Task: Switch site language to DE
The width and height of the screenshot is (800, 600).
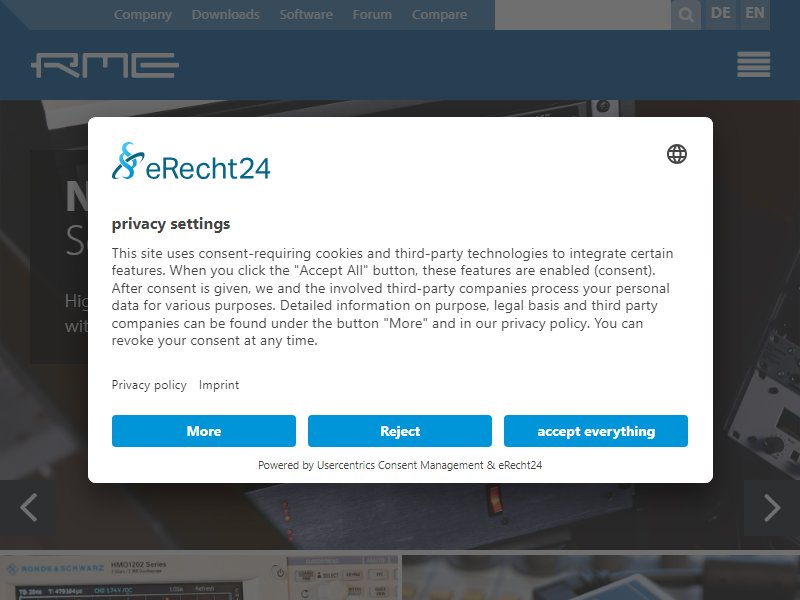Action: (720, 13)
